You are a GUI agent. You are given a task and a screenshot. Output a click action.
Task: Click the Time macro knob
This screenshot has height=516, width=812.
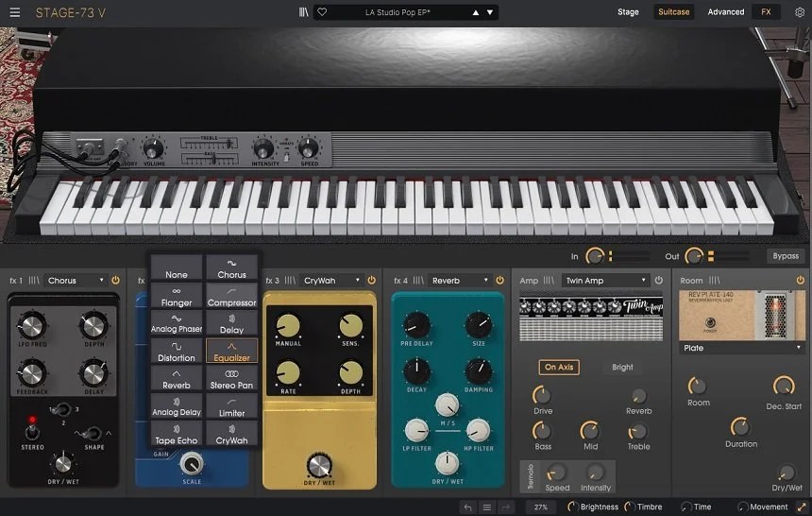686,507
